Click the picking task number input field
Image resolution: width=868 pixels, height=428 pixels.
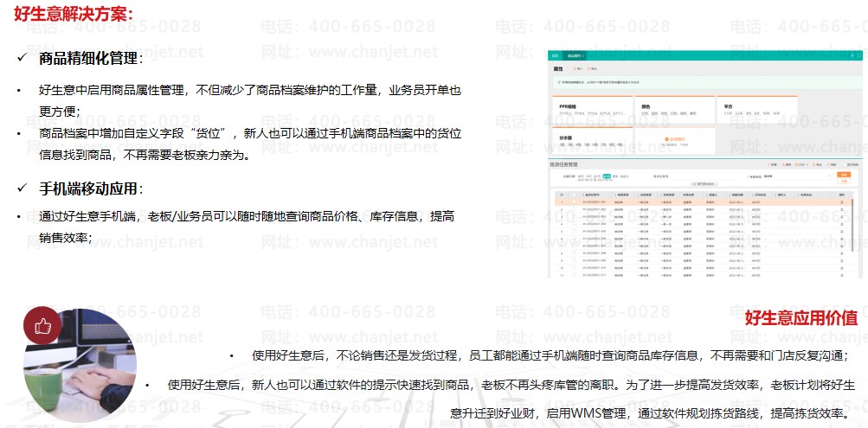click(704, 176)
